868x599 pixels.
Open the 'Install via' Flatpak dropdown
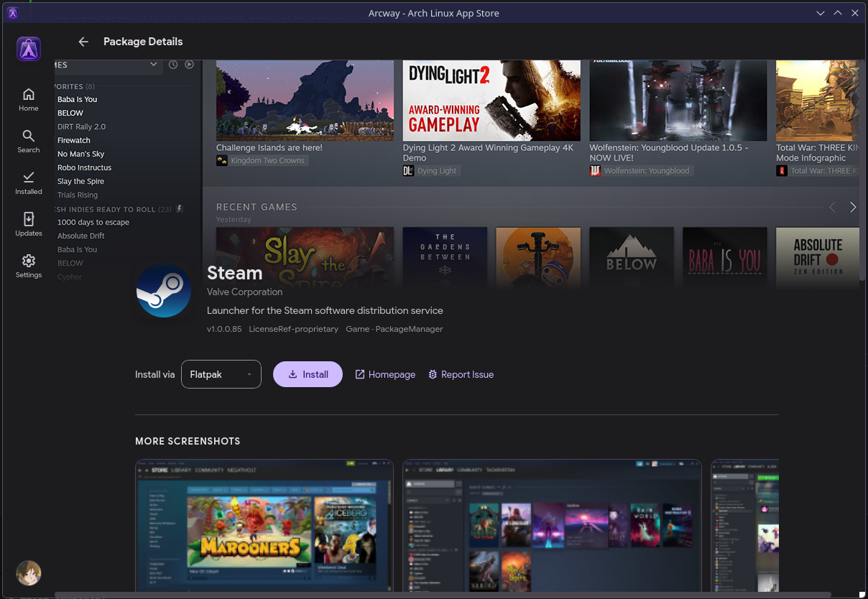click(221, 374)
